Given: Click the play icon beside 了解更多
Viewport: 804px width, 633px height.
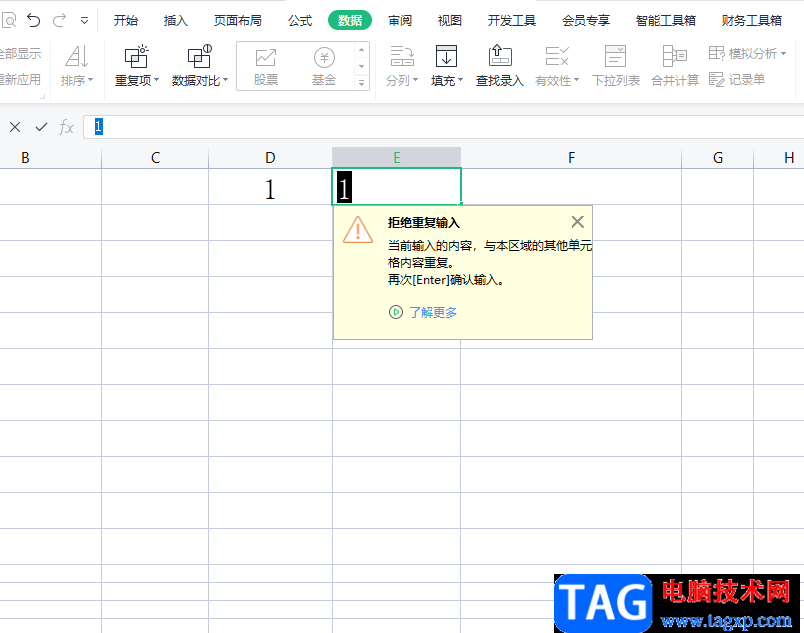Looking at the screenshot, I should pyautogui.click(x=396, y=312).
